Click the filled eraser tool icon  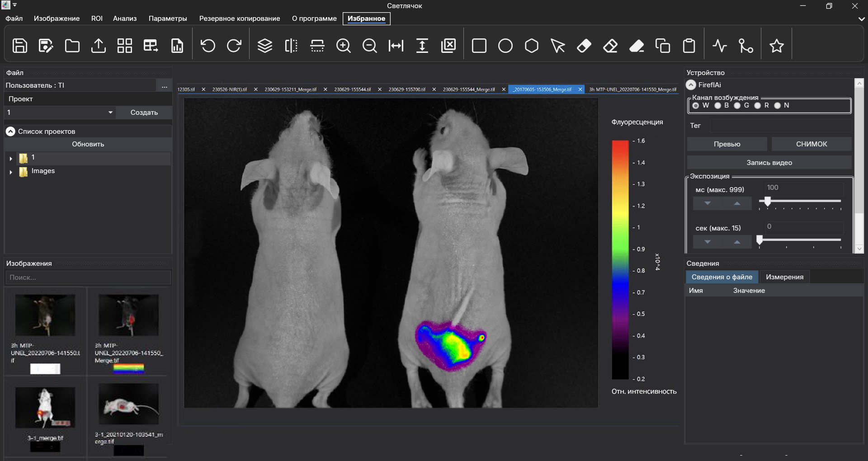[584, 46]
